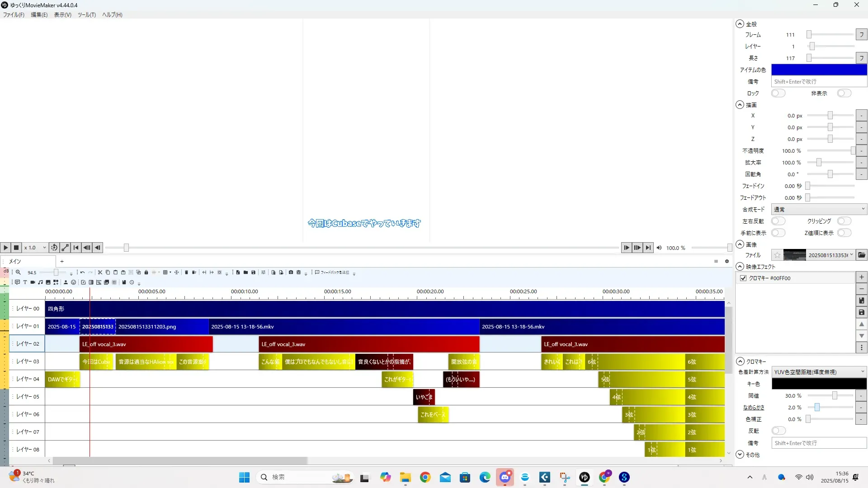Click the trash delete icon in toolbar
This screenshot has width=868, height=488.
pyautogui.click(x=186, y=272)
